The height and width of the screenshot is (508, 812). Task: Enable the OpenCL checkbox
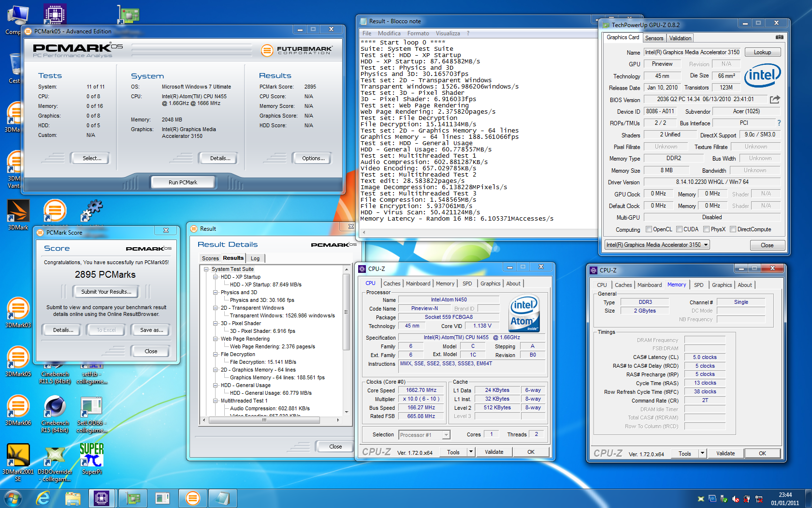pyautogui.click(x=649, y=229)
